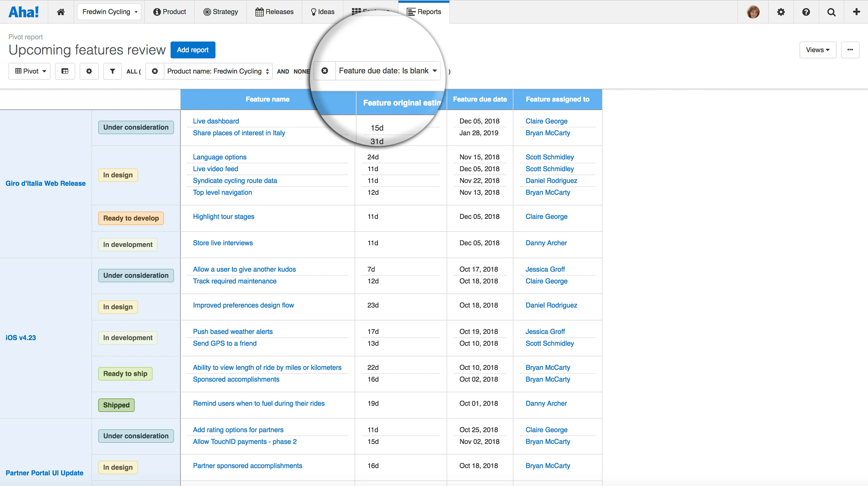Click the Ready to develop status tag

click(x=131, y=218)
